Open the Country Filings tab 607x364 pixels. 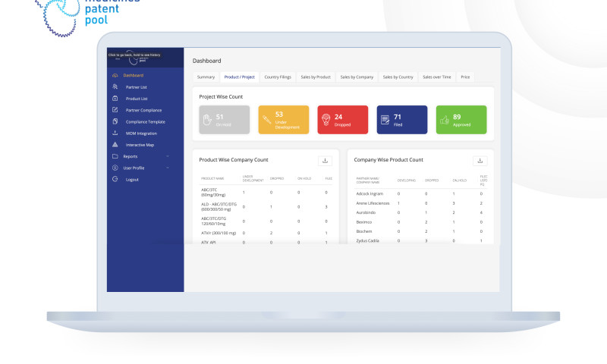pos(278,77)
